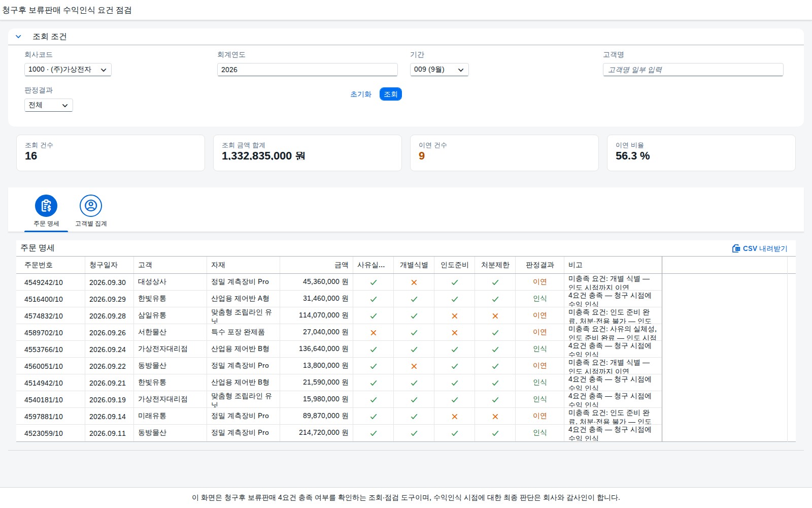Image resolution: width=812 pixels, height=508 pixels.
Task: Click 사유실체성 X mark for order 4589702/10
Action: 374,333
